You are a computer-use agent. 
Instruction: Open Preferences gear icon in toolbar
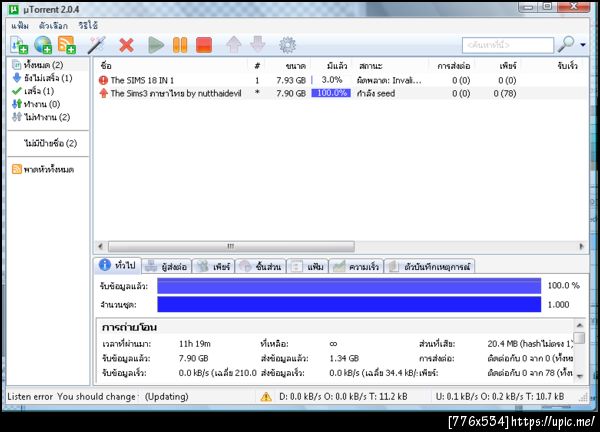[287, 45]
